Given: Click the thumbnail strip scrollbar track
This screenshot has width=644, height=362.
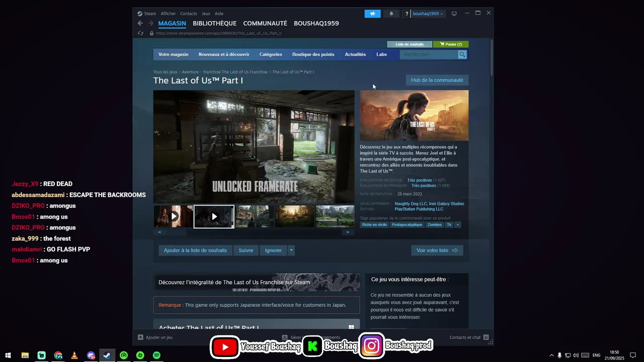Looking at the screenshot, I should click(x=253, y=232).
